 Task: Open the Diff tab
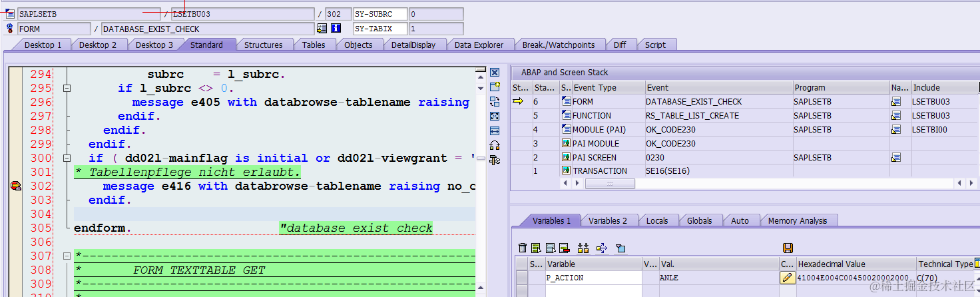pyautogui.click(x=620, y=45)
